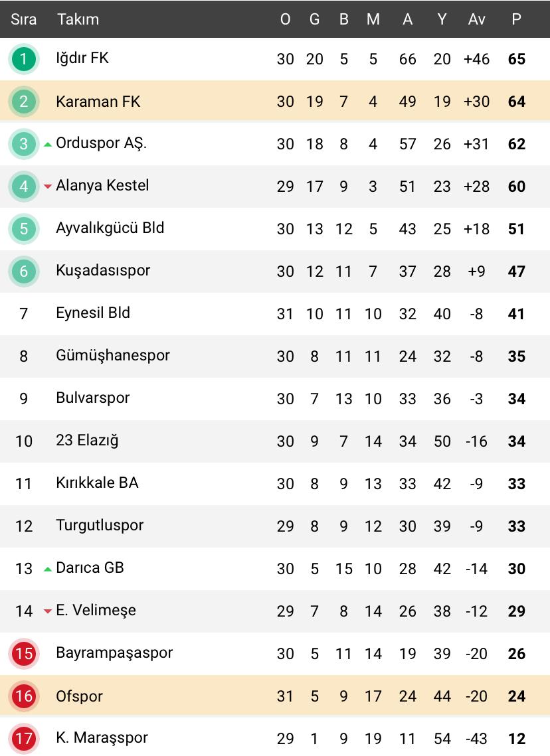Click the Av column header
Screen dimensions: 550x756
coord(476,19)
